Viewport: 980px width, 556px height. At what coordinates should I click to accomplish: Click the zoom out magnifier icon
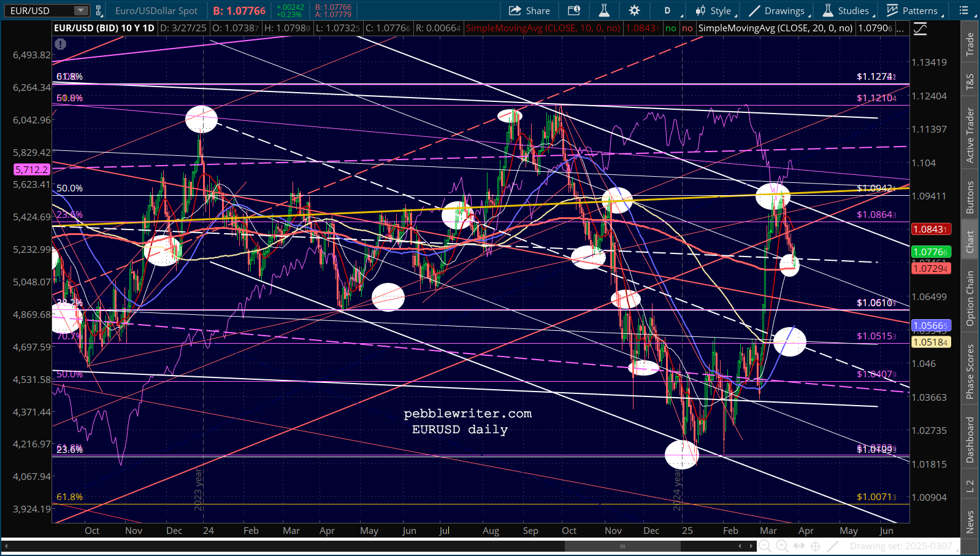[x=765, y=546]
